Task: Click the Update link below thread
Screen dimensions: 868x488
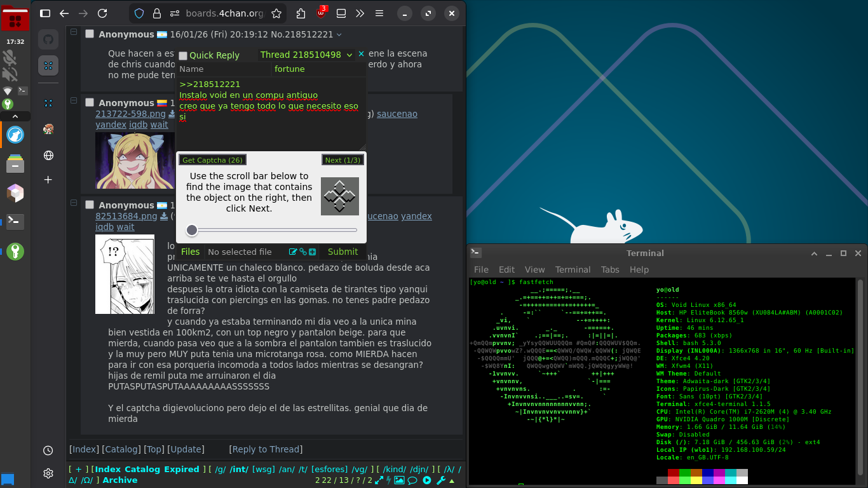Action: (x=186, y=449)
